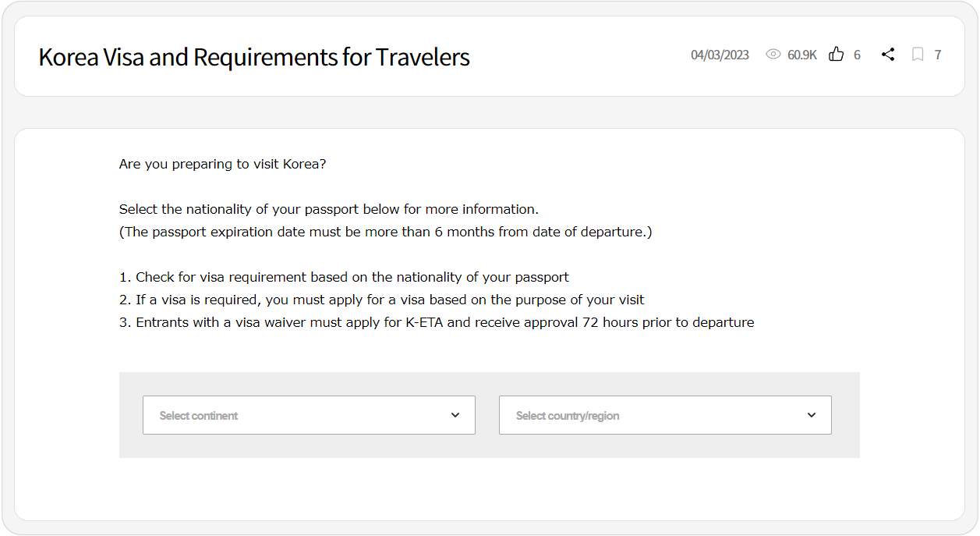Screen dimensions: 980x536
Task: Click step 2 about applying for a visa
Action: click(x=382, y=300)
